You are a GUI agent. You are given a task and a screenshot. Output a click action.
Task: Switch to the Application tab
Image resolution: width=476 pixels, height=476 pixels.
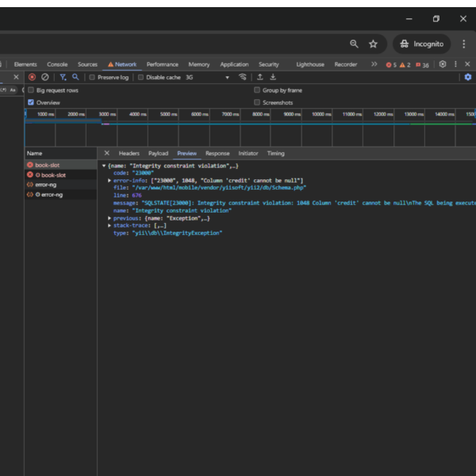234,64
